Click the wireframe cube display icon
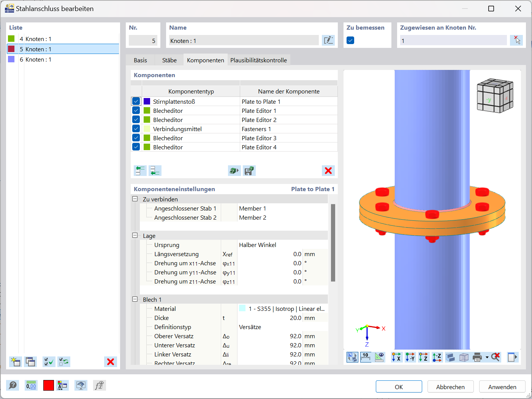The image size is (532, 399). click(x=464, y=357)
